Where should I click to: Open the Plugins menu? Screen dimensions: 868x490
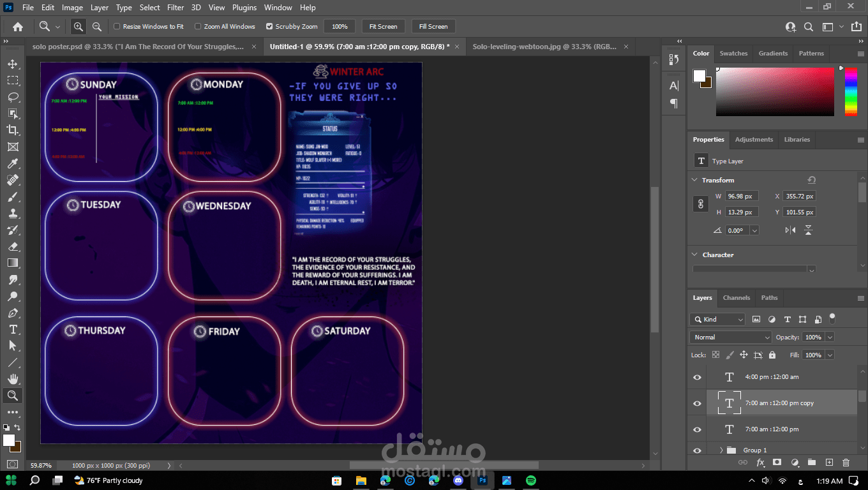pos(244,8)
